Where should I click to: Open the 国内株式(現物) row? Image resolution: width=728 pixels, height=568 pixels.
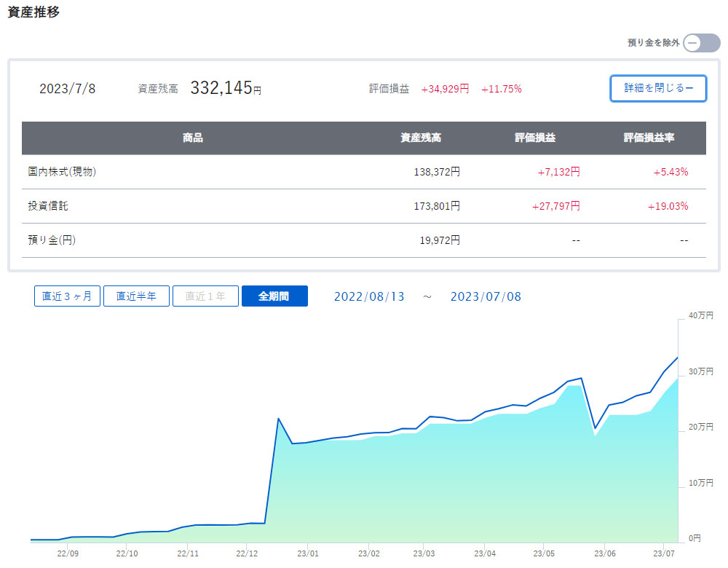point(62,172)
